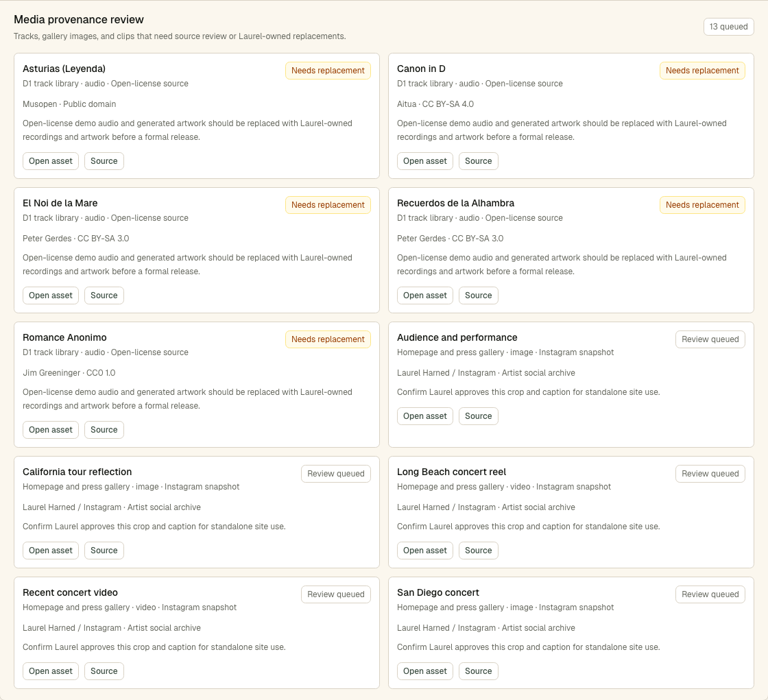Select the Long Beach concert reel title
768x700 pixels.
[x=452, y=472]
